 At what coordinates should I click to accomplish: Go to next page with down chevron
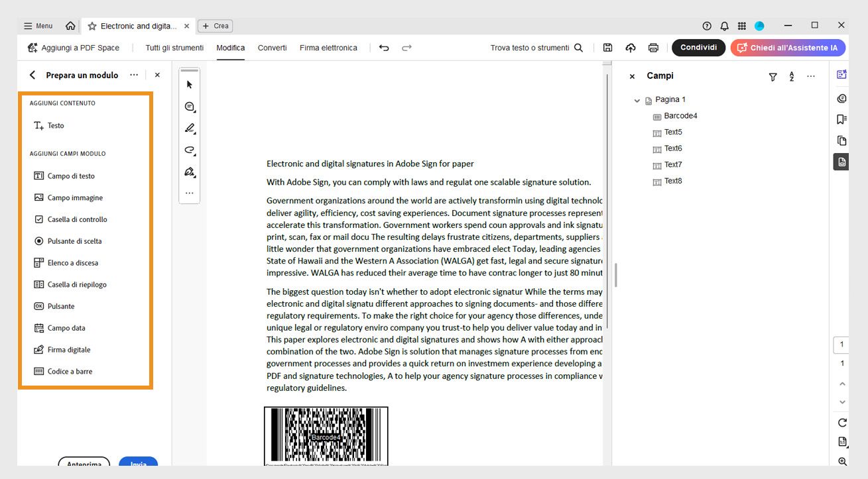(x=842, y=402)
